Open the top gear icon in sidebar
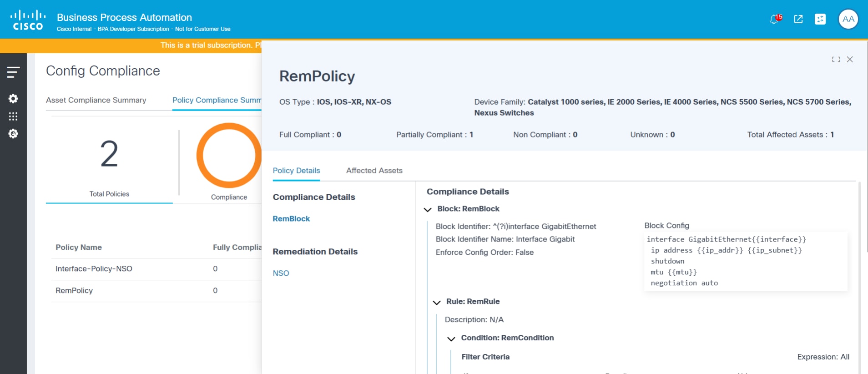This screenshot has height=374, width=868. (x=13, y=99)
